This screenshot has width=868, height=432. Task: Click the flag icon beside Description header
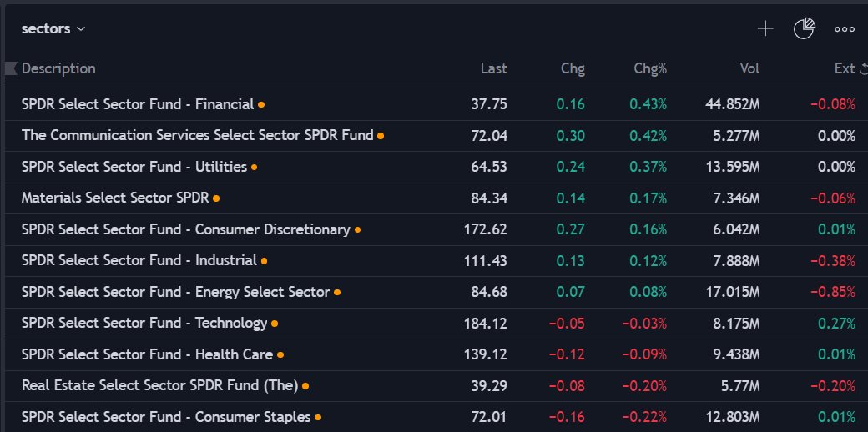click(x=11, y=68)
